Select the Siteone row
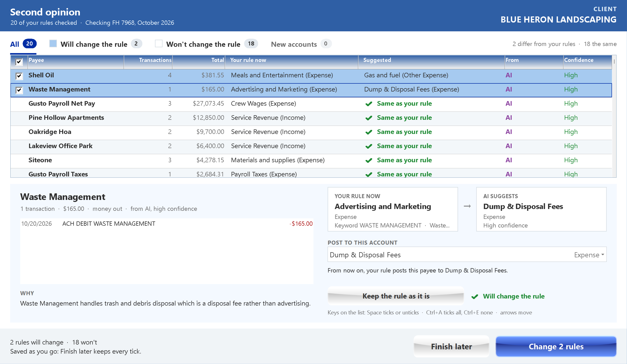627x364 pixels. click(311, 161)
